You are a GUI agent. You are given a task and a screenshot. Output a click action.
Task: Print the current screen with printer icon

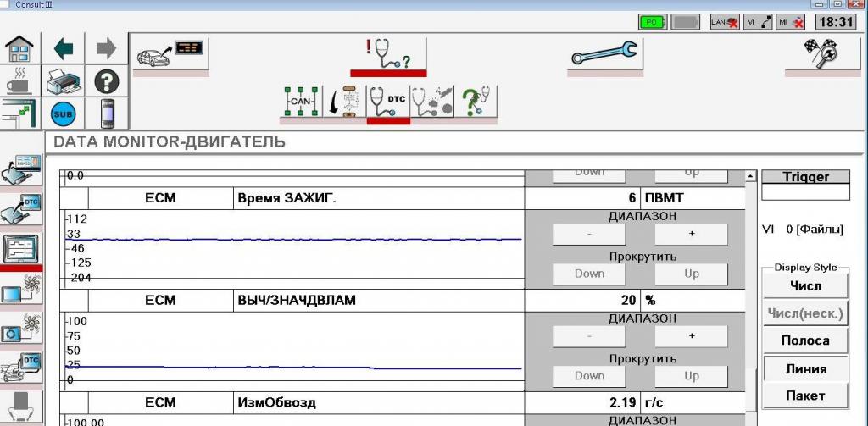(64, 81)
